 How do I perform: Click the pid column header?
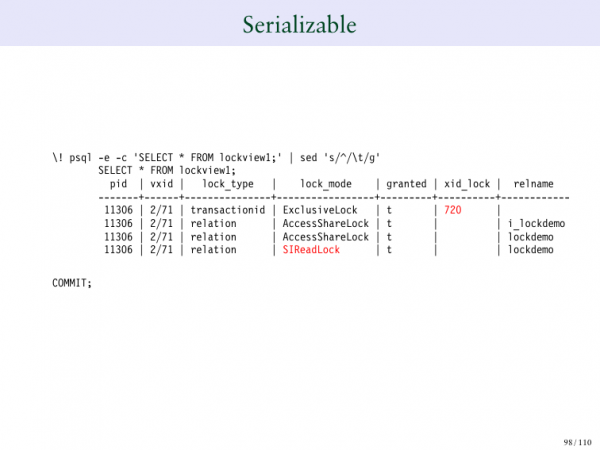coord(118,184)
